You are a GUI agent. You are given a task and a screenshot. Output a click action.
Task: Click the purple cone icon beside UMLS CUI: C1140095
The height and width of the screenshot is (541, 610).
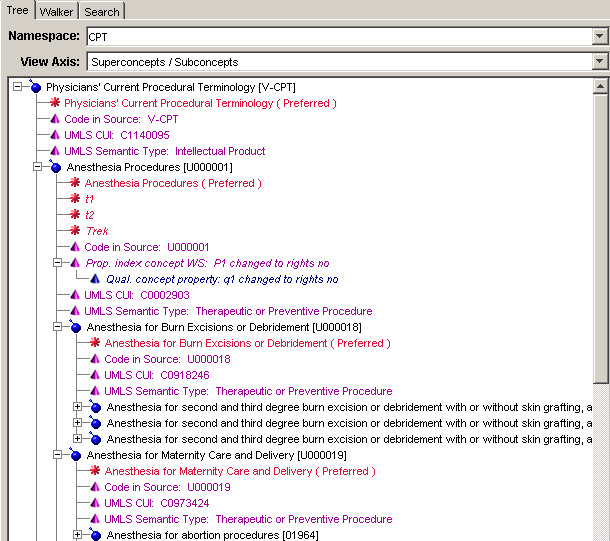(x=55, y=135)
